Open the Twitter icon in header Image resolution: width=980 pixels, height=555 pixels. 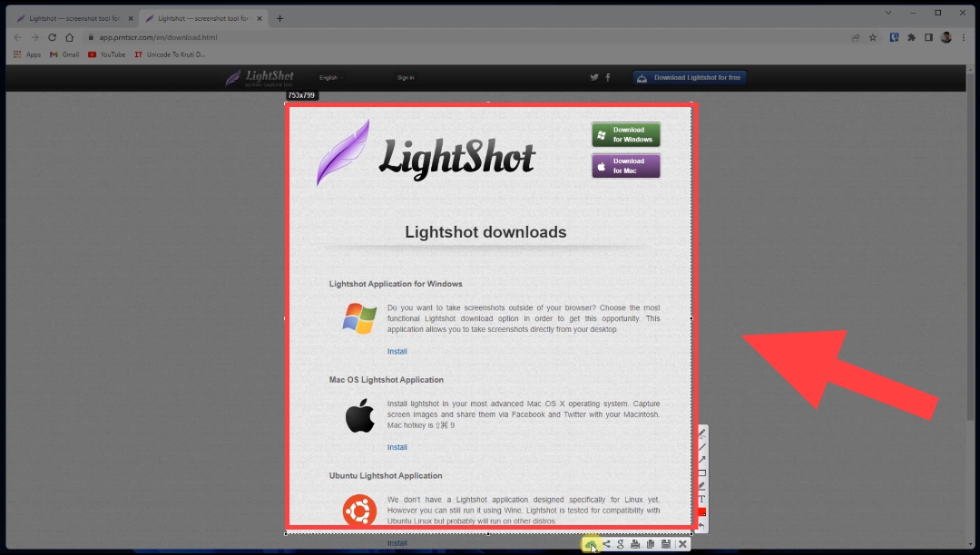point(593,77)
